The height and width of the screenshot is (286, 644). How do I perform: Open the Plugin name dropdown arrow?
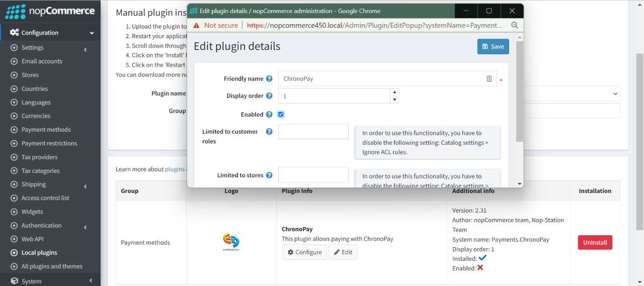coord(615,93)
